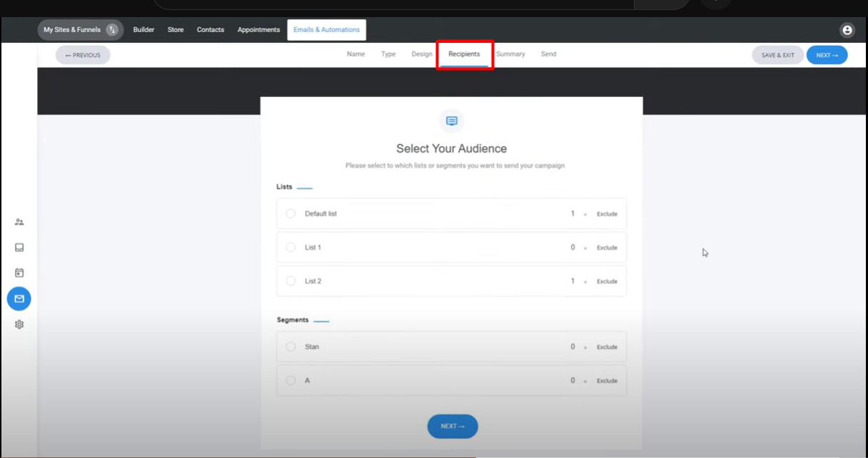This screenshot has width=868, height=458.
Task: Open the Contacts menu item
Action: click(x=211, y=30)
